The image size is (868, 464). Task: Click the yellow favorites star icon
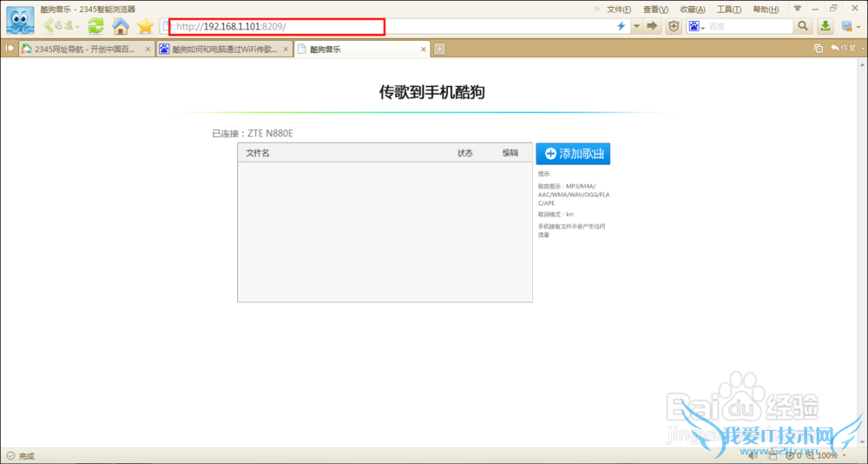coord(145,25)
